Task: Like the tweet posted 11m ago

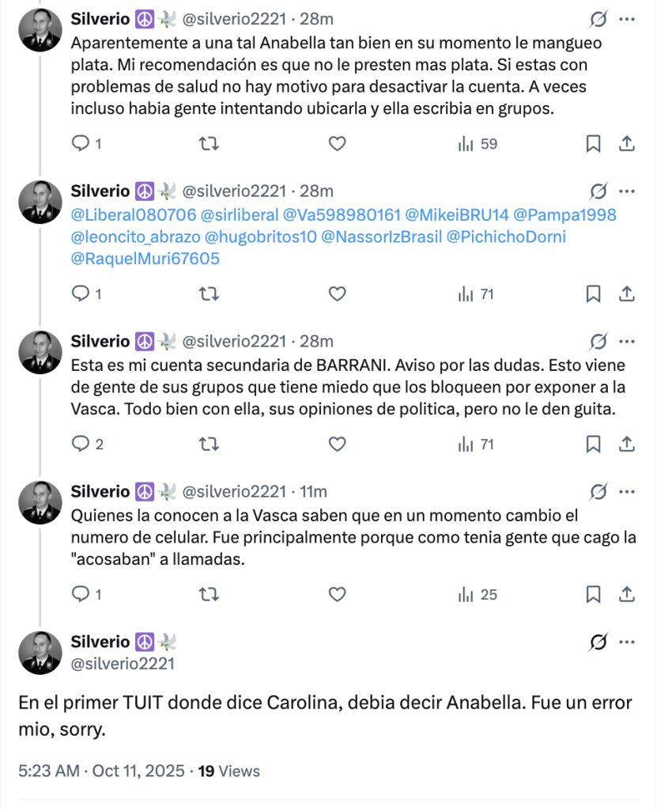Action: 338,594
